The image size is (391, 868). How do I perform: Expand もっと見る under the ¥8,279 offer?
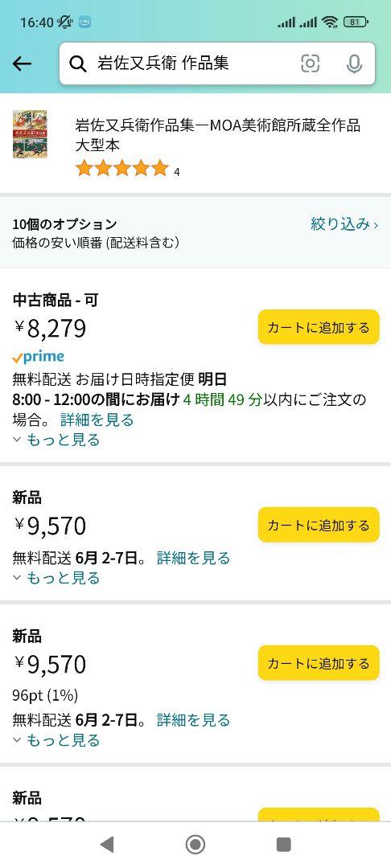[x=56, y=440]
